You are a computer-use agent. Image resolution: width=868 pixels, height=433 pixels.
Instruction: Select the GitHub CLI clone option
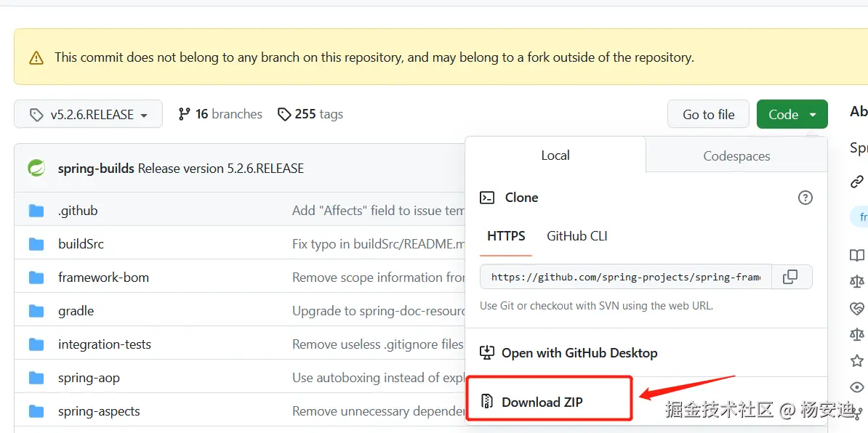coord(577,236)
